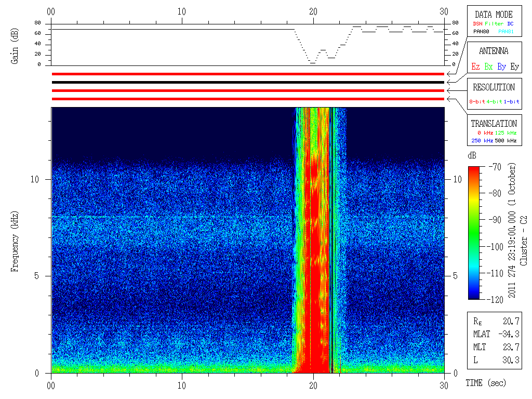Select the 125 kHz translation label
The width and height of the screenshot is (532, 399).
click(x=506, y=133)
